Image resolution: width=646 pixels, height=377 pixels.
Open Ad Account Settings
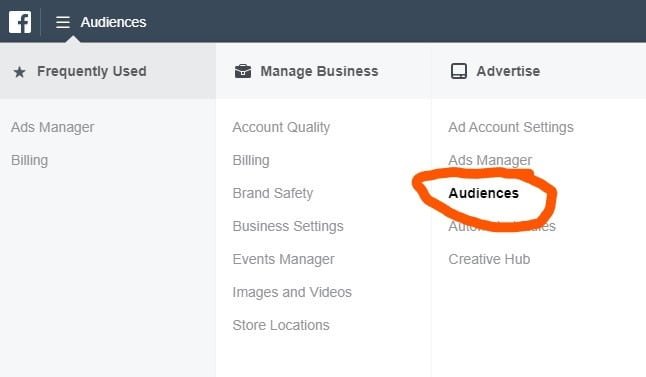tap(511, 127)
